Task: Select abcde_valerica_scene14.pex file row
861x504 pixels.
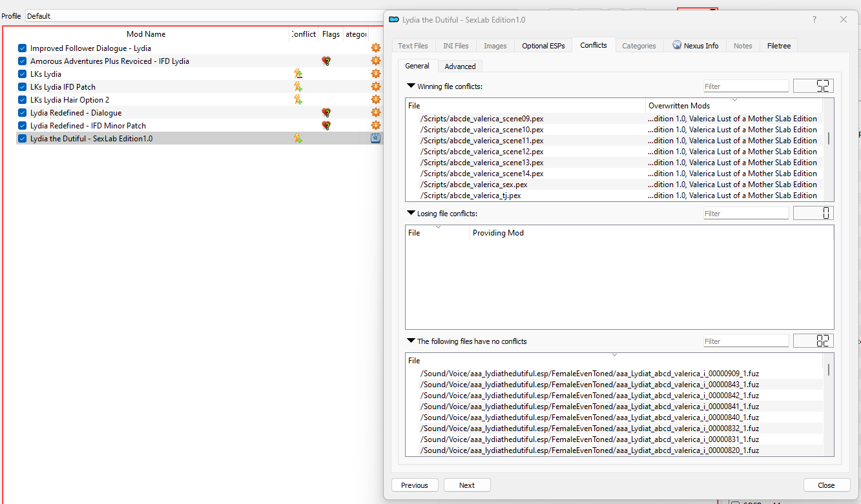Action: point(614,174)
